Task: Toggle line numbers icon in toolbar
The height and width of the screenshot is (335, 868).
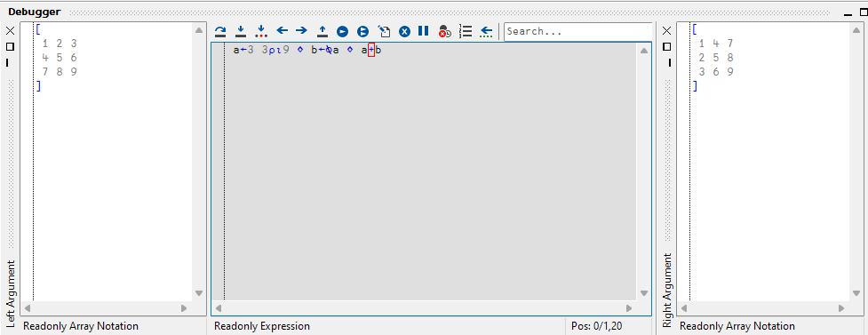Action: pos(466,31)
